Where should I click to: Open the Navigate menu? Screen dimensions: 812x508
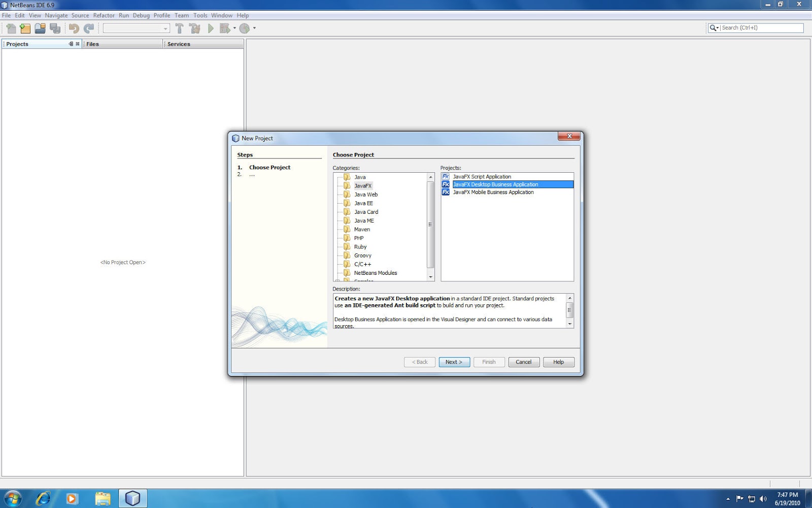pos(56,15)
